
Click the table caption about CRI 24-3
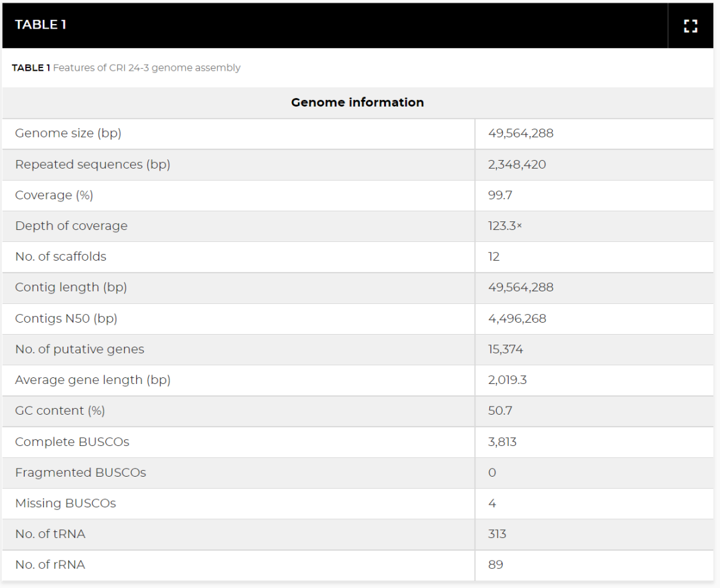coord(126,67)
